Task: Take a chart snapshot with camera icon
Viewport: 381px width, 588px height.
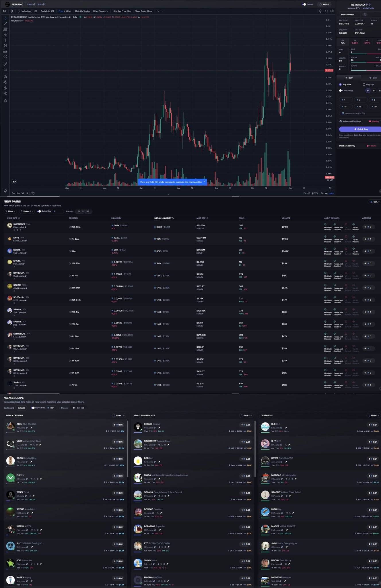Action: (x=332, y=11)
